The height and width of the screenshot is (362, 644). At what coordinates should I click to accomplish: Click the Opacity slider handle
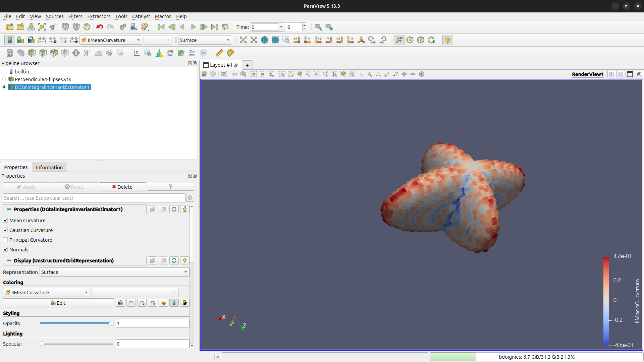click(x=111, y=323)
